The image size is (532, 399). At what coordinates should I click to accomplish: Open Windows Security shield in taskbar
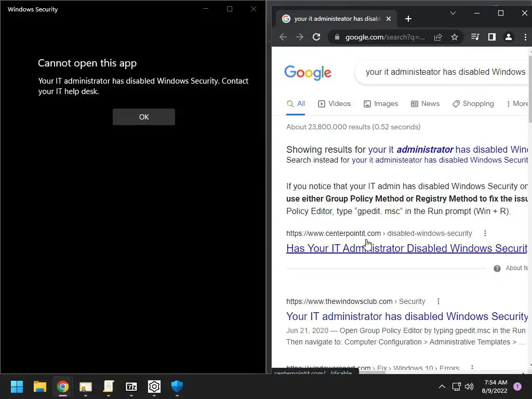(177, 387)
